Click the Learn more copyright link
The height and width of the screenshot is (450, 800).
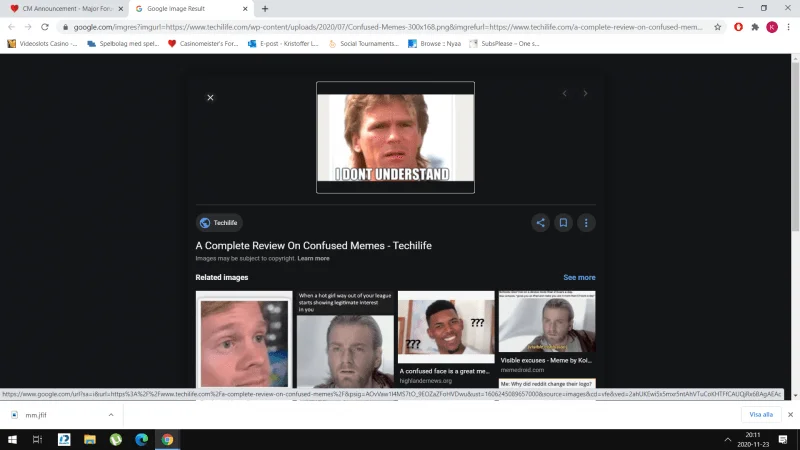pos(313,258)
